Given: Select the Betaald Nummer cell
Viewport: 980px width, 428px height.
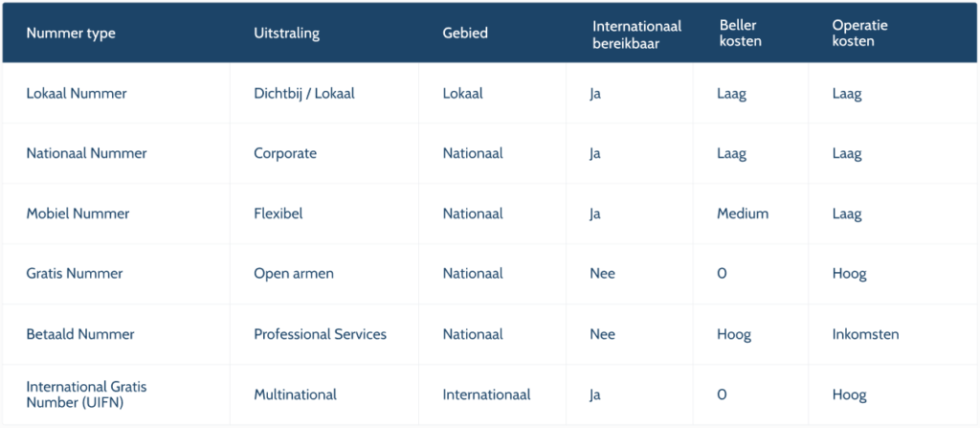Looking at the screenshot, I should (x=80, y=334).
